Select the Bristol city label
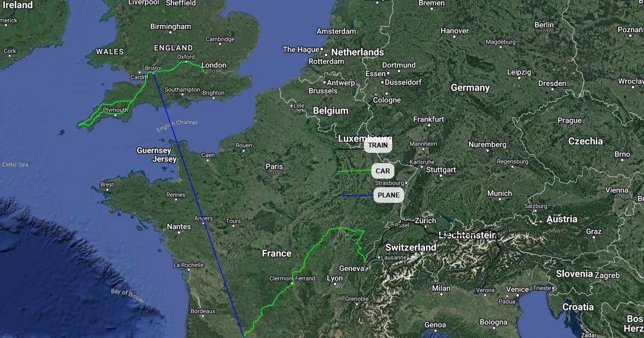This screenshot has height=338, width=644. [x=153, y=68]
